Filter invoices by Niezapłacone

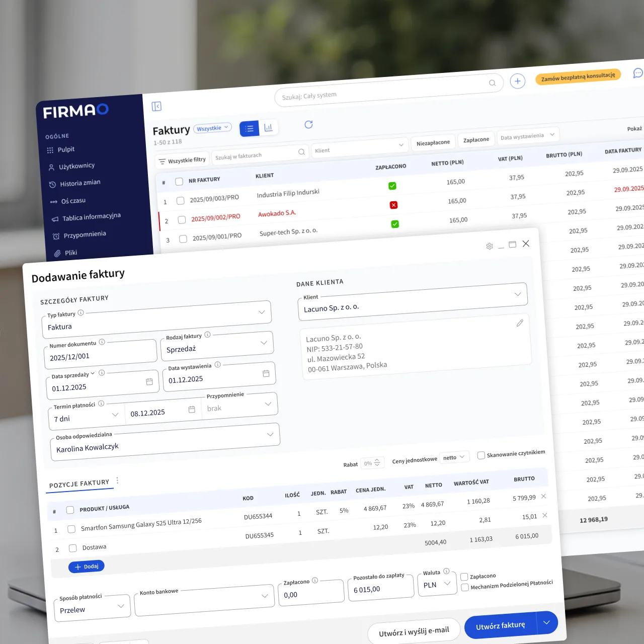(433, 143)
